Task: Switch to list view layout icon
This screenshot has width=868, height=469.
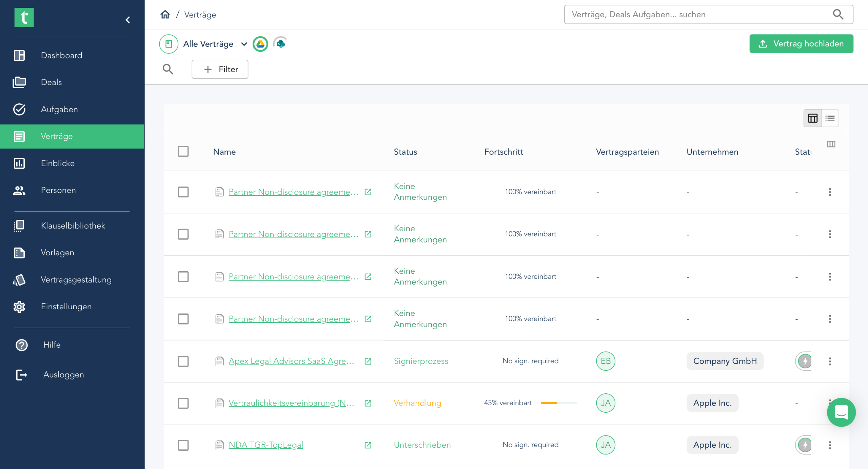Action: click(830, 118)
